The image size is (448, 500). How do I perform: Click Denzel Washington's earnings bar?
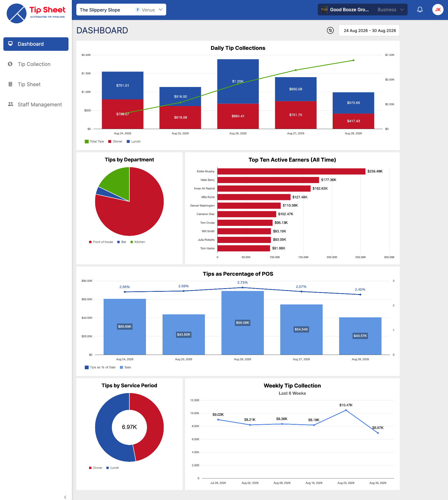coord(249,206)
